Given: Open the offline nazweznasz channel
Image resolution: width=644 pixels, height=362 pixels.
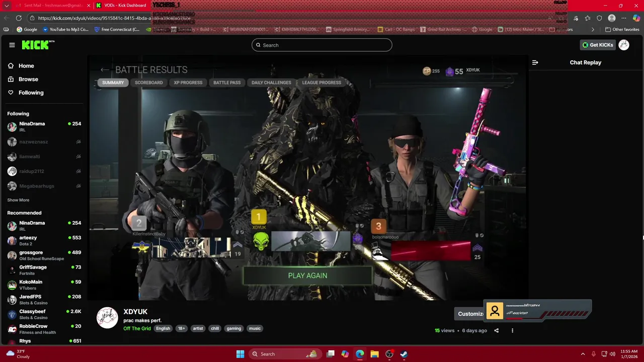Looking at the screenshot, I should tap(44, 142).
